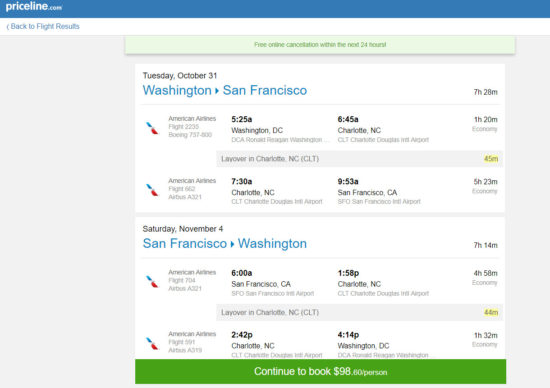Click the 9:53a arrival in San Francisco, CA
The height and width of the screenshot is (388, 550).
348,181
